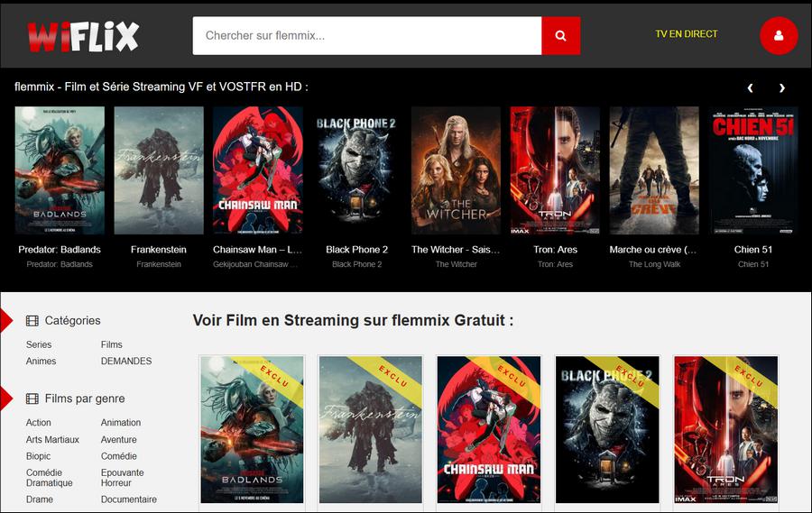Screen dimensions: 812x513
Task: Click the film icon beside Catégories
Action: click(32, 321)
